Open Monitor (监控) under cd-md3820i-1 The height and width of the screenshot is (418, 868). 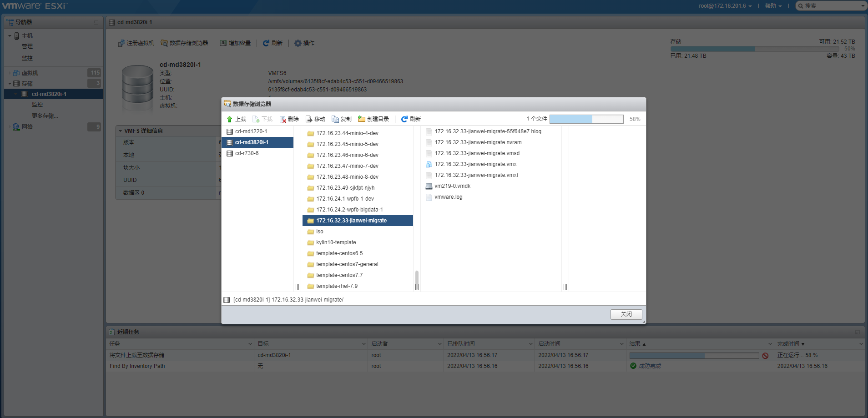tap(37, 105)
